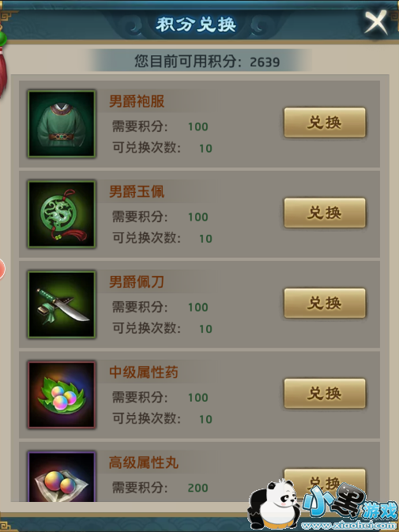
Task: Redeem 高级属性丸 via its 兑换 button
Action: click(x=325, y=481)
